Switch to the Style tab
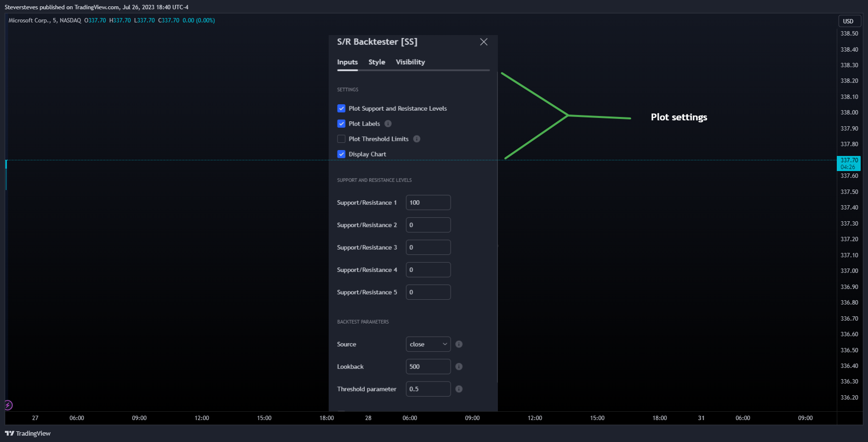 [x=376, y=62]
